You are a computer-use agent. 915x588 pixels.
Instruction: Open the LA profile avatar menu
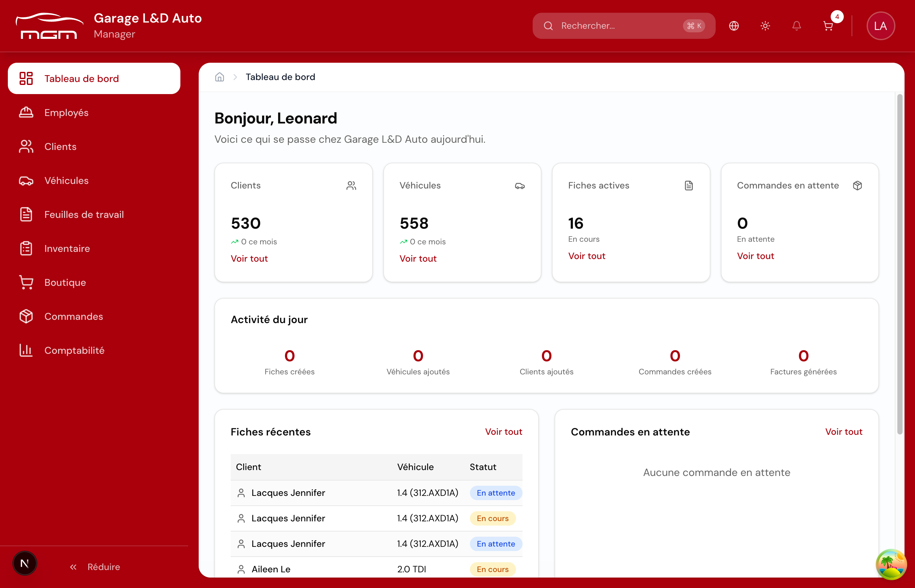point(881,25)
